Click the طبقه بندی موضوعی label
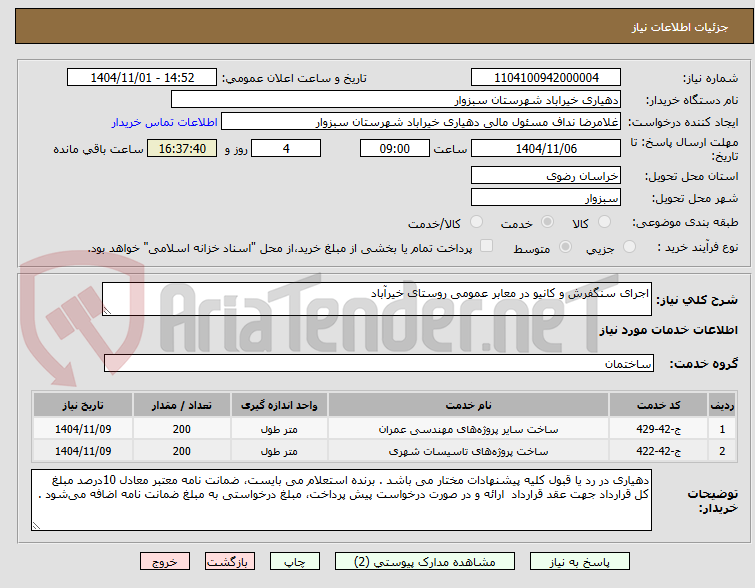The image size is (755, 588). [685, 222]
